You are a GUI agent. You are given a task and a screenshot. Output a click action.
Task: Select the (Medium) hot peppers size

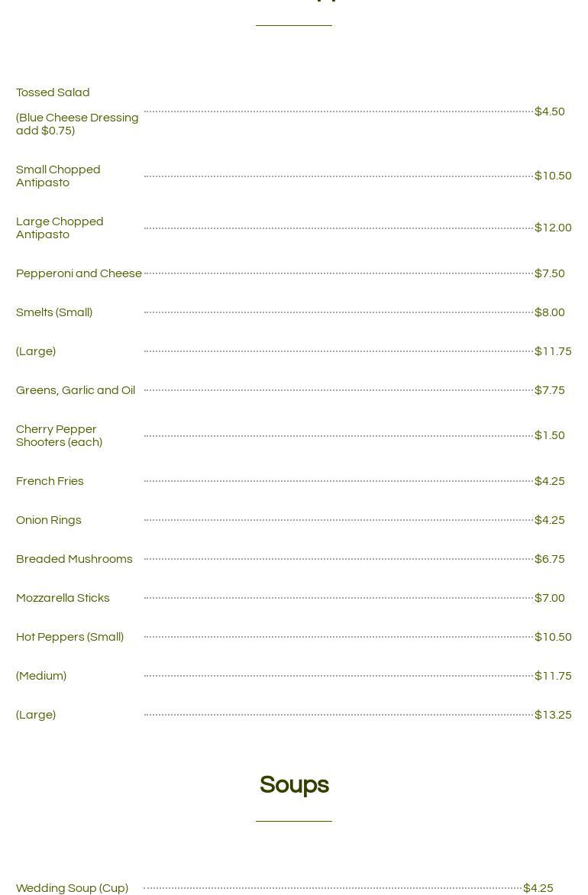pyautogui.click(x=41, y=676)
